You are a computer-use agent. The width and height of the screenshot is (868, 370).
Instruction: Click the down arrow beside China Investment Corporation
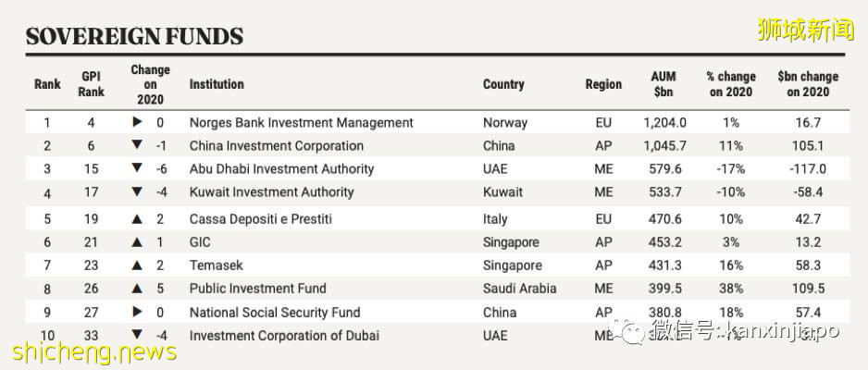coord(137,145)
